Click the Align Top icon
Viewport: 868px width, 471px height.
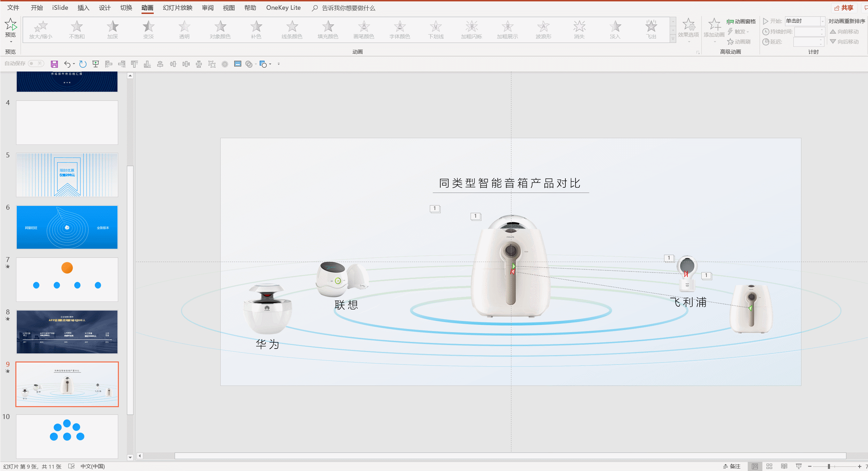pos(134,64)
